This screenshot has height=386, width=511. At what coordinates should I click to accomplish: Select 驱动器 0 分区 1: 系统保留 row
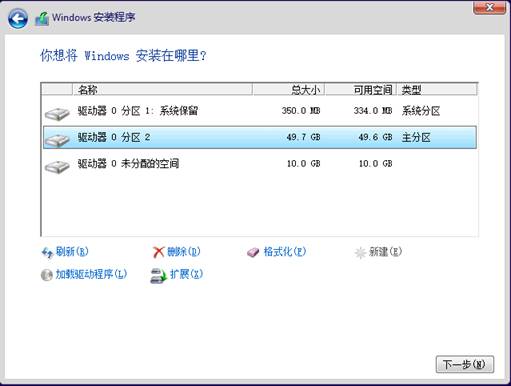260,111
